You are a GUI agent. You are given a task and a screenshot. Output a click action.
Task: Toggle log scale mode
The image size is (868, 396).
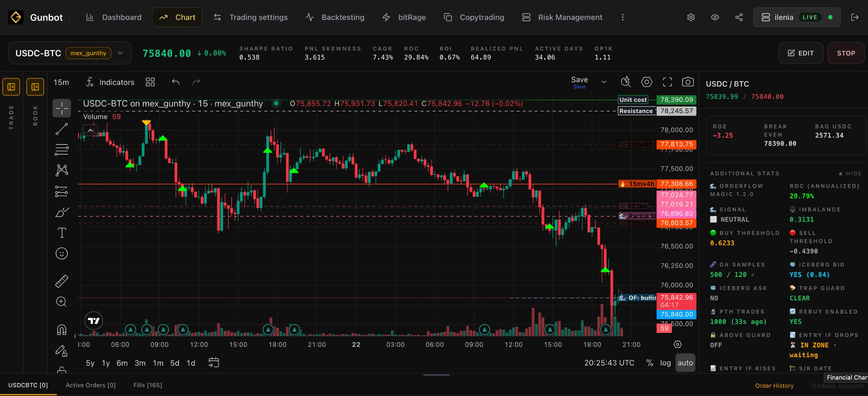tap(665, 363)
